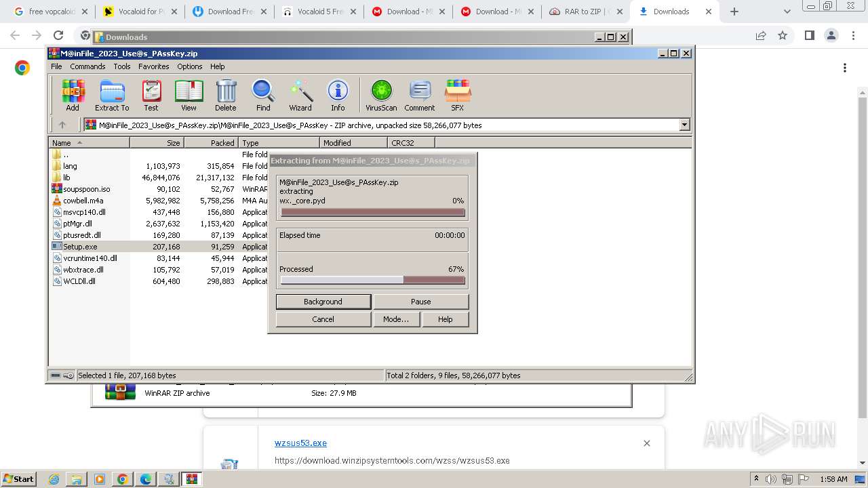Switch to the Vocaloid 5 Free tab

coord(319,12)
